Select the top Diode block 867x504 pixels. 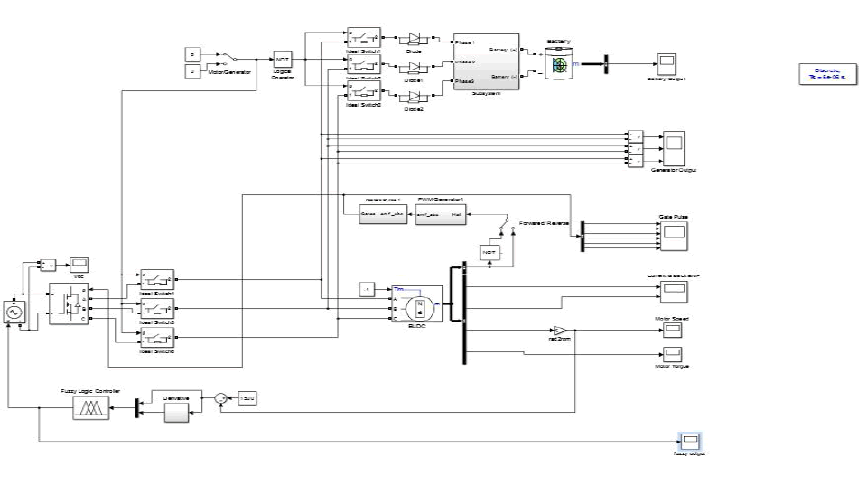(414, 41)
